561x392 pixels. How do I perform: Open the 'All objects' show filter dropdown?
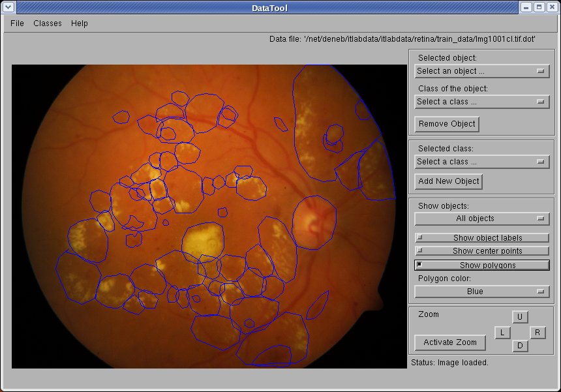[x=482, y=219]
